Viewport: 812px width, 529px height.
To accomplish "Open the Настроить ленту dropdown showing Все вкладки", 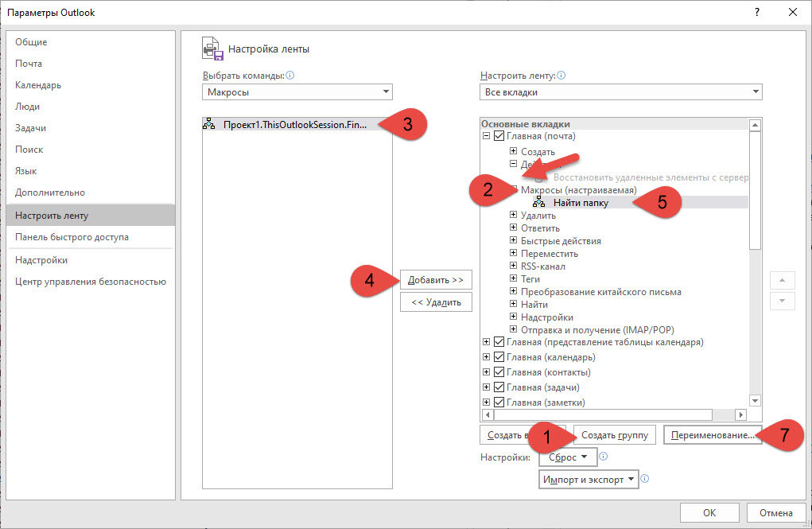I will click(621, 92).
